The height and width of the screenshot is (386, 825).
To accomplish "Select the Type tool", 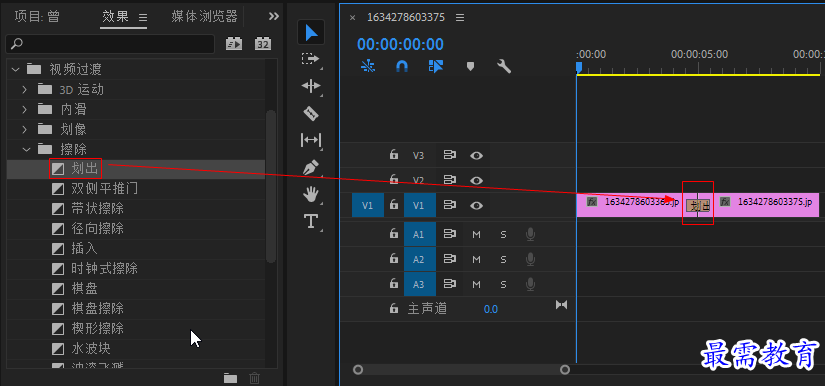I will pyautogui.click(x=311, y=221).
